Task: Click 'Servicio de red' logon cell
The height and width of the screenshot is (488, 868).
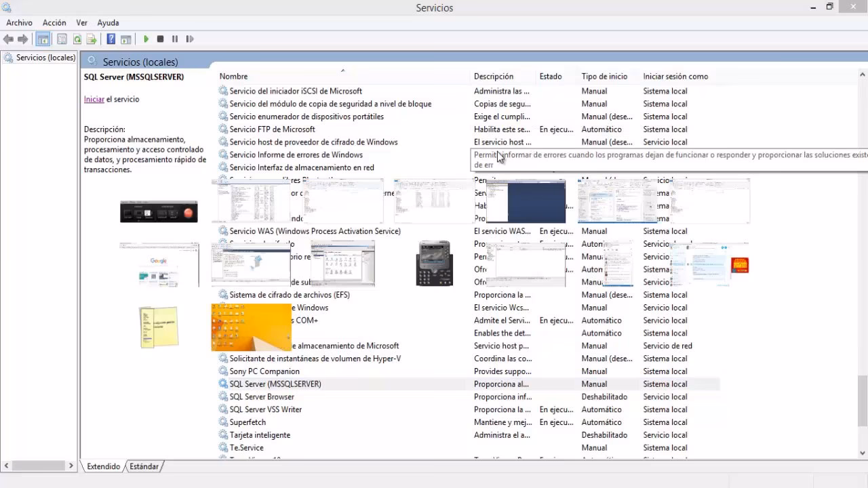Action: coord(667,346)
